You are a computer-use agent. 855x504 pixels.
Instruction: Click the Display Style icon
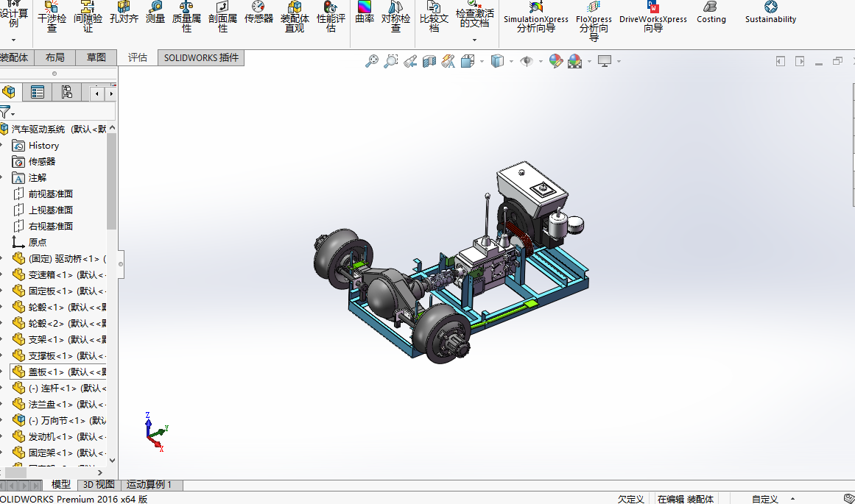[497, 61]
